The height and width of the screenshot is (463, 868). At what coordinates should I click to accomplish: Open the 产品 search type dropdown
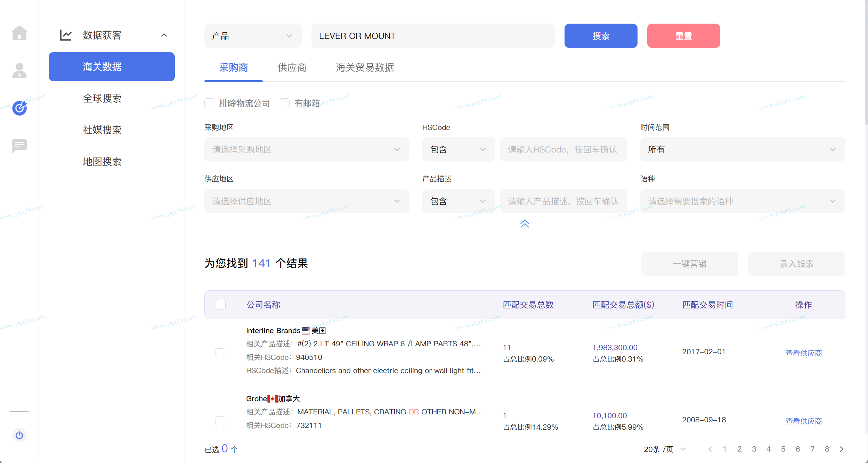pos(253,36)
